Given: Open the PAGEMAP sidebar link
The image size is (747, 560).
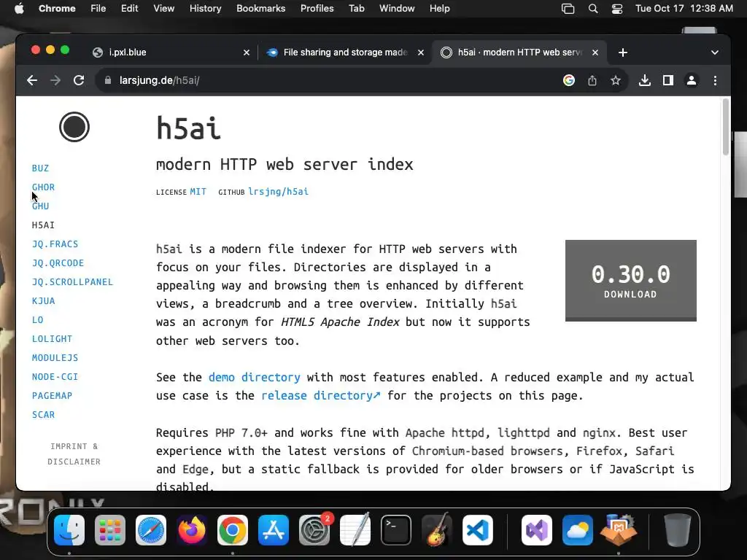Looking at the screenshot, I should coord(52,396).
